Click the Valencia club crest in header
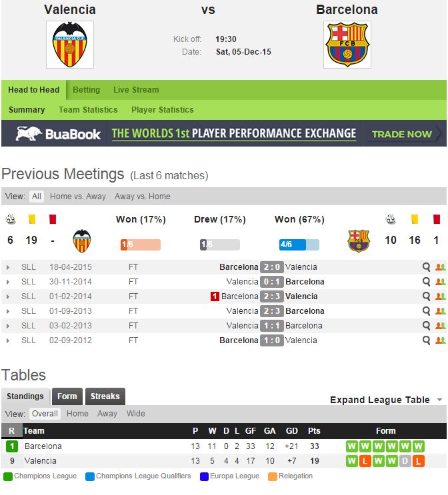 69,44
